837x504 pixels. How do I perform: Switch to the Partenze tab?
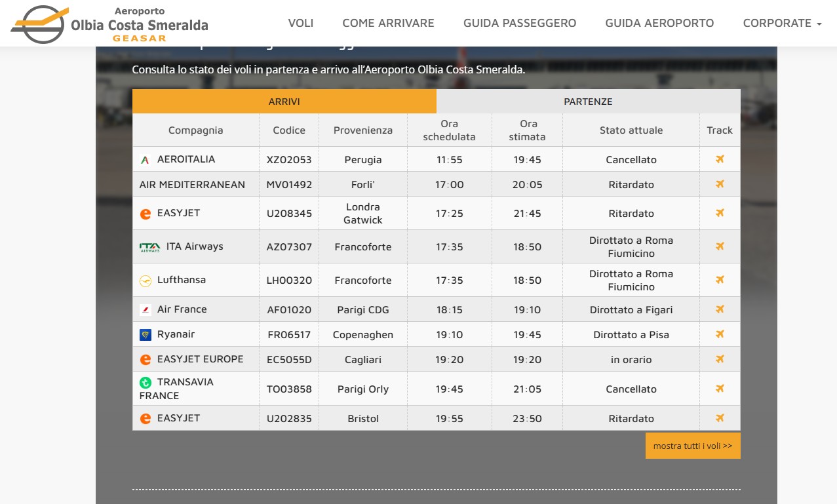click(588, 102)
